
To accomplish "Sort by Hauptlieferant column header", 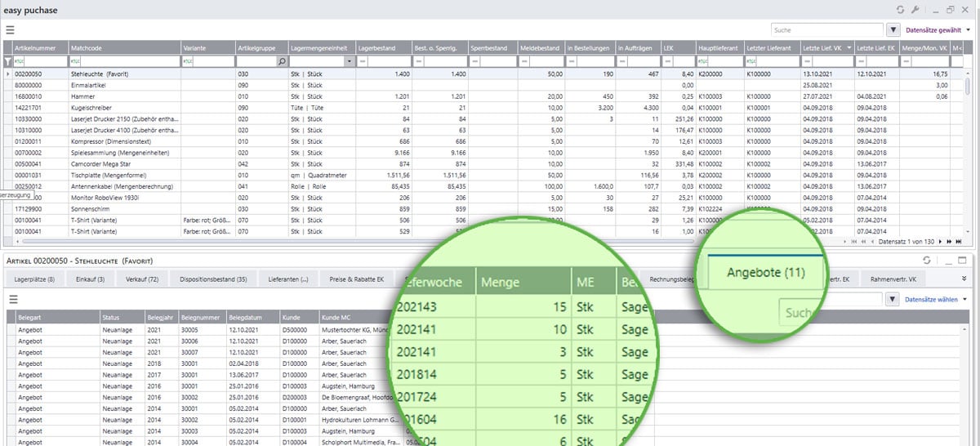I will pos(719,48).
